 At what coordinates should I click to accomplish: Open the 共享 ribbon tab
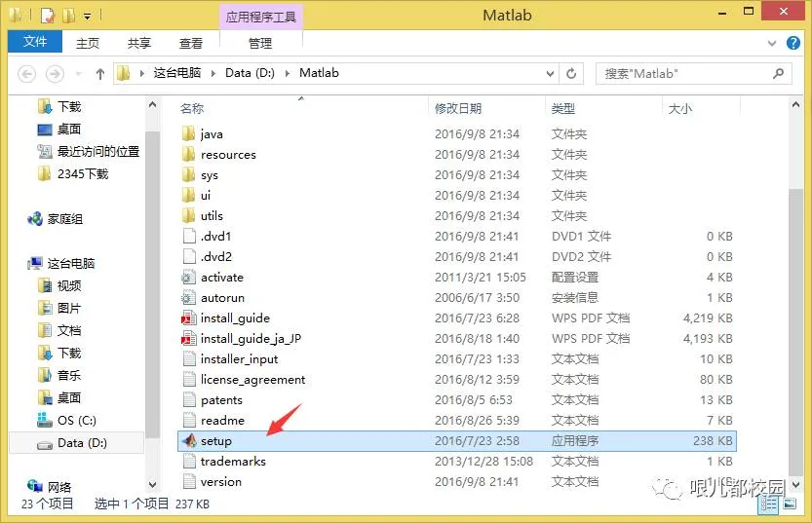click(138, 43)
